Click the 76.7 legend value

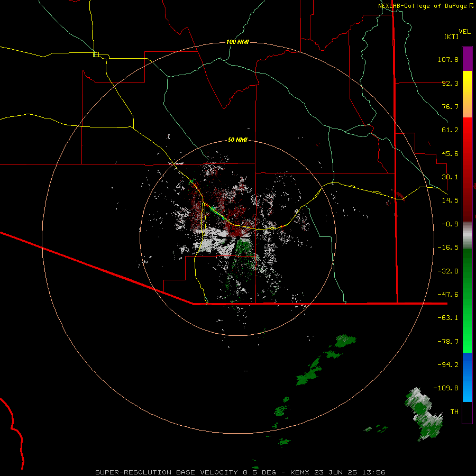450,106
